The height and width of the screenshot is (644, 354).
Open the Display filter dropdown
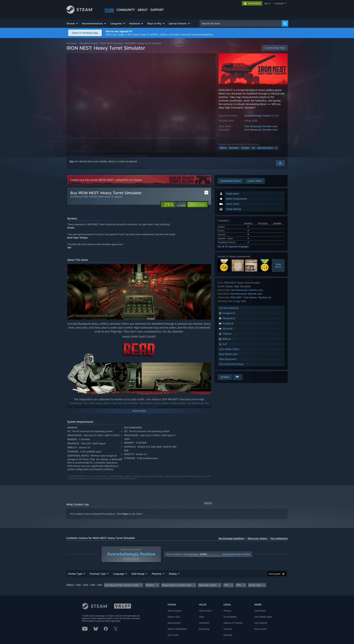(x=174, y=574)
